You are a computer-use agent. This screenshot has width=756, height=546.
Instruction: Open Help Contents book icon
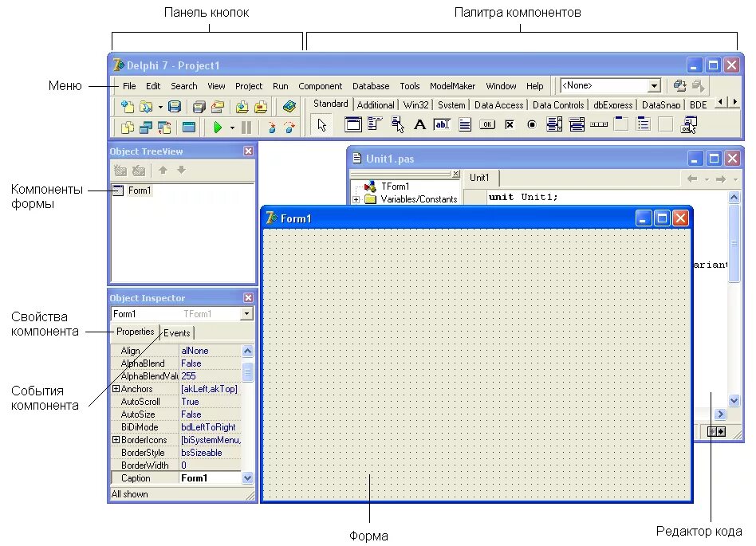point(289,107)
